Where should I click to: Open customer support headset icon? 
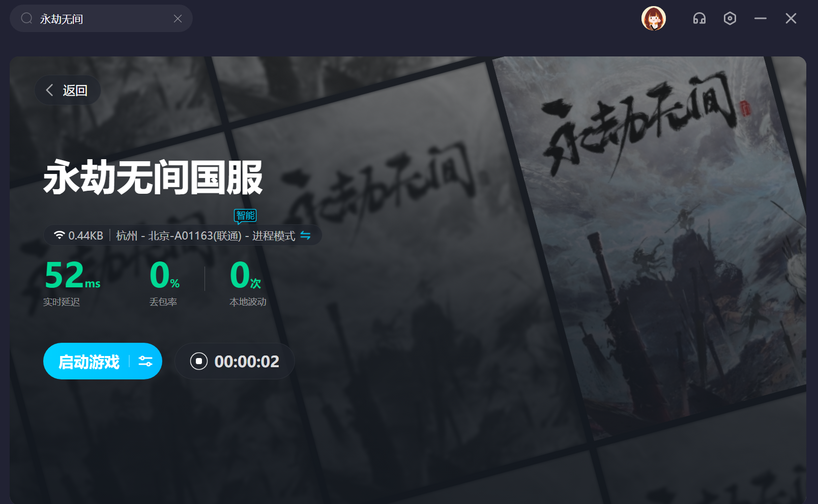click(x=699, y=19)
